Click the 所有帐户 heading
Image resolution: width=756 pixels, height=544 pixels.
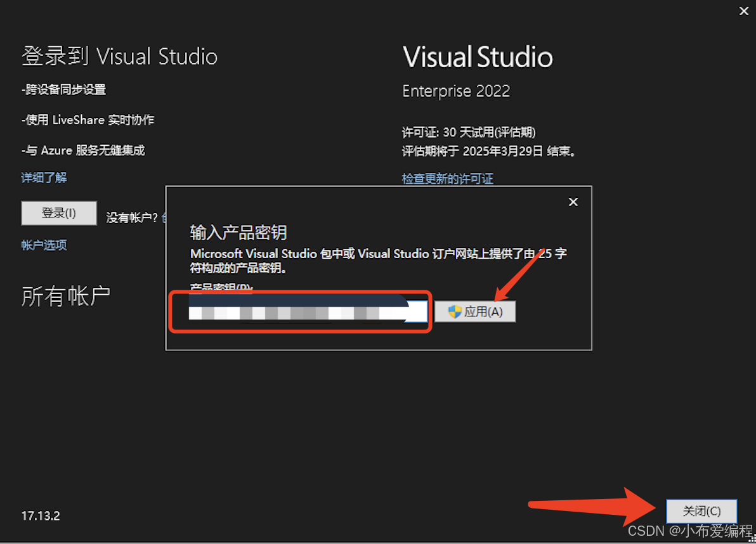[x=65, y=295]
